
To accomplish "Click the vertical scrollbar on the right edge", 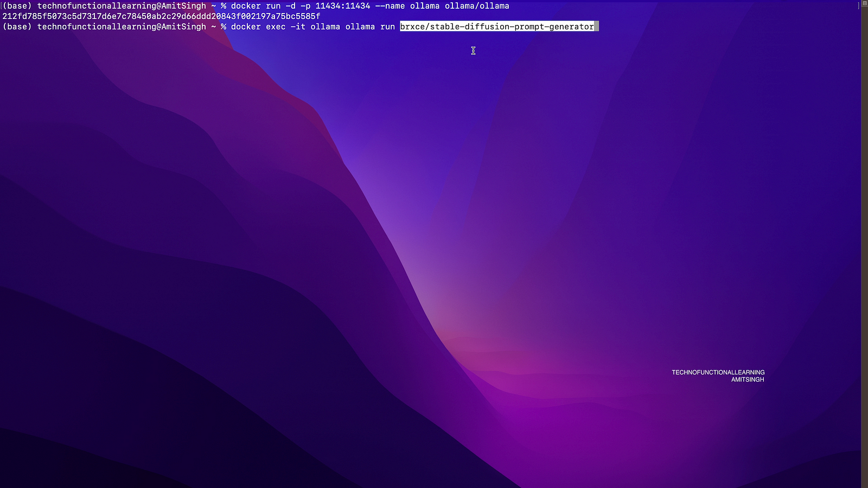I will [864, 244].
